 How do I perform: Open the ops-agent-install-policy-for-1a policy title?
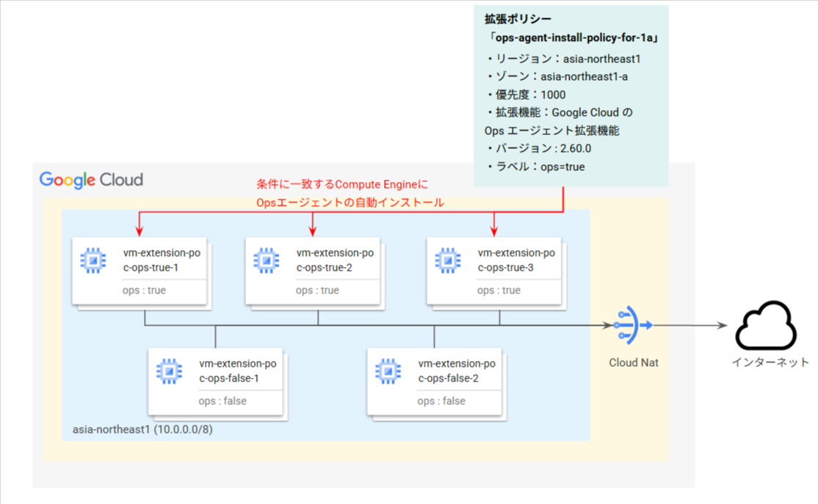click(x=574, y=37)
